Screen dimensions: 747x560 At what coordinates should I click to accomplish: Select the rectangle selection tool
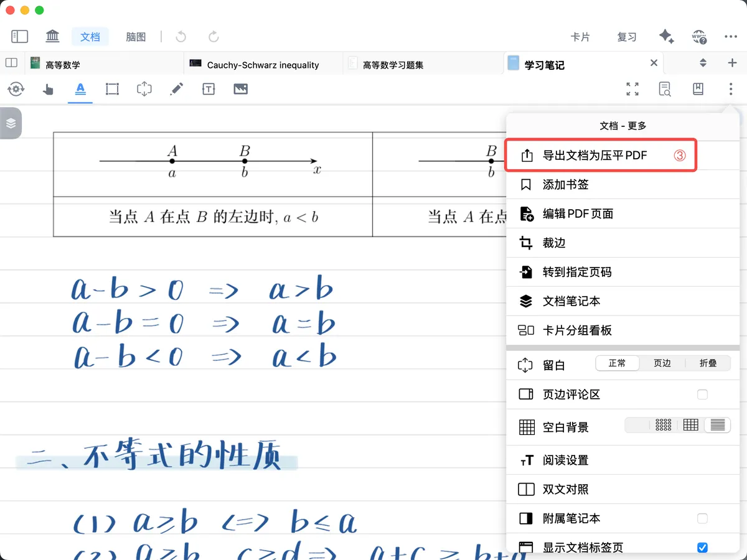112,89
